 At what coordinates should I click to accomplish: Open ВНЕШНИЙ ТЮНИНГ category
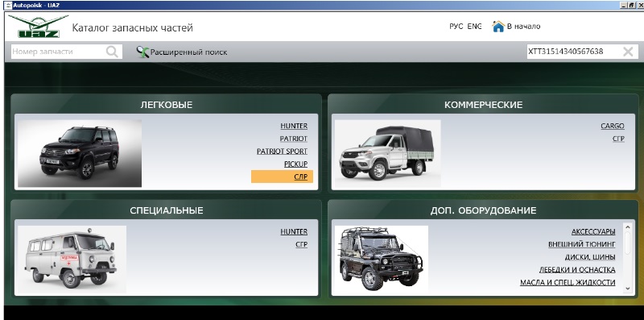pos(582,244)
